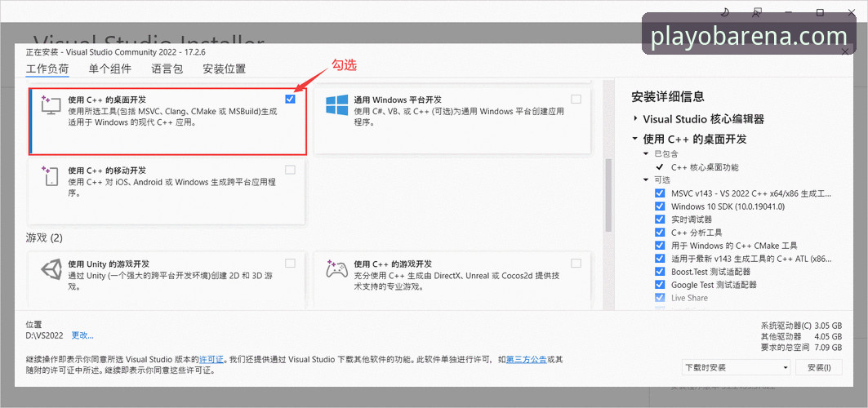Click the 更改... location link

(82, 335)
